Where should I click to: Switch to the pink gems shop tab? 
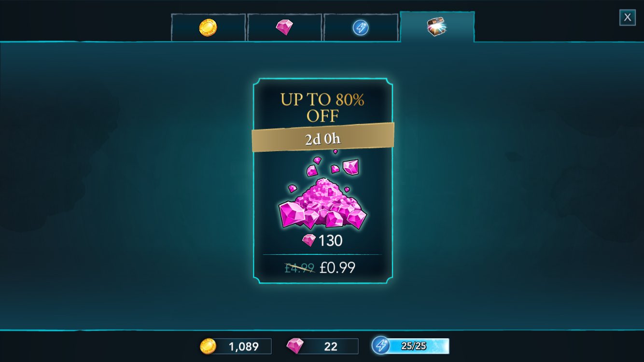pos(284,28)
